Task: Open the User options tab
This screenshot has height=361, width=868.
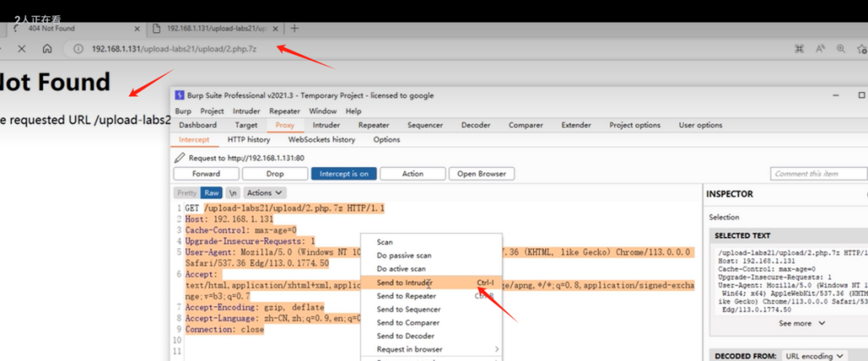Action: 700,125
